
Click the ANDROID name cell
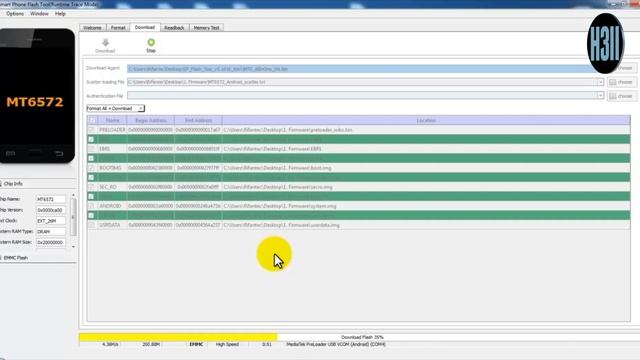pos(112,206)
